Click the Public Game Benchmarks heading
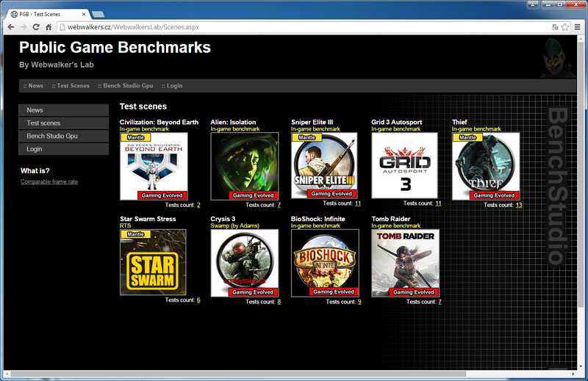 point(115,48)
